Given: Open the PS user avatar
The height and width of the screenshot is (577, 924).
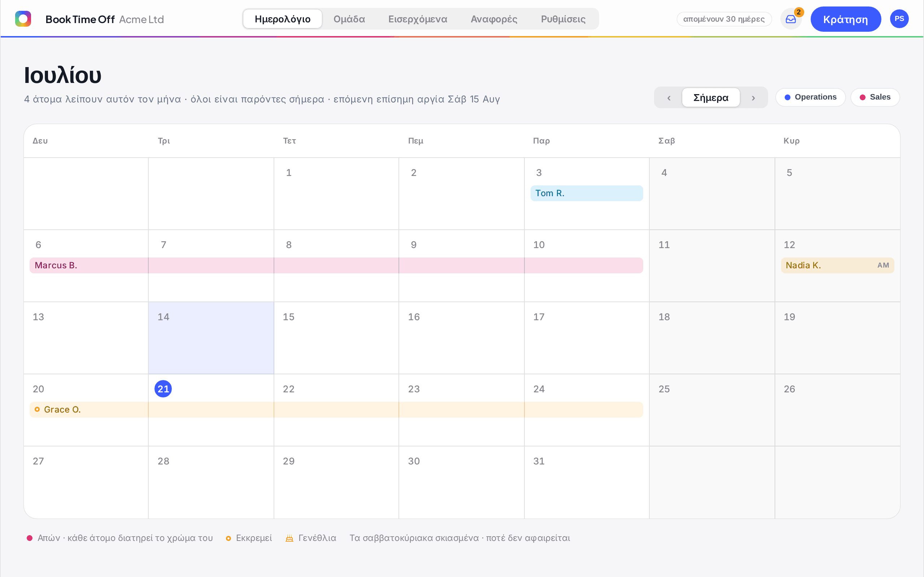Looking at the screenshot, I should coord(899,19).
